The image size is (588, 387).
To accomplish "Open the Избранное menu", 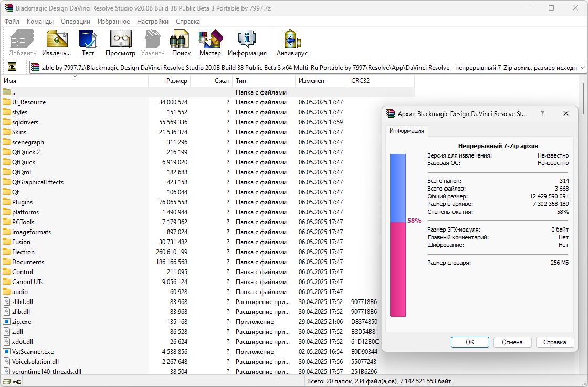I will [113, 22].
